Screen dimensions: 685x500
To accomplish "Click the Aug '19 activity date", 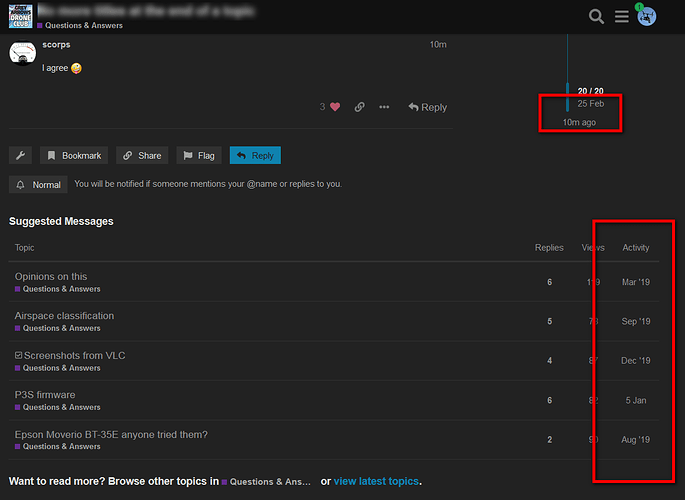I will pos(636,440).
